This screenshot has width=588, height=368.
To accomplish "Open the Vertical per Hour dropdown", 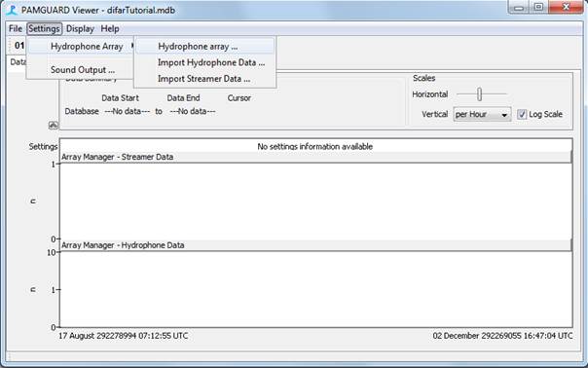I will pos(482,115).
